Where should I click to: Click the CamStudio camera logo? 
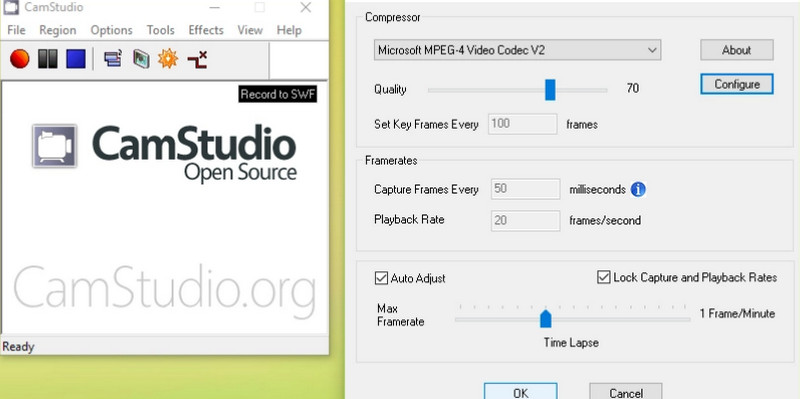point(55,146)
